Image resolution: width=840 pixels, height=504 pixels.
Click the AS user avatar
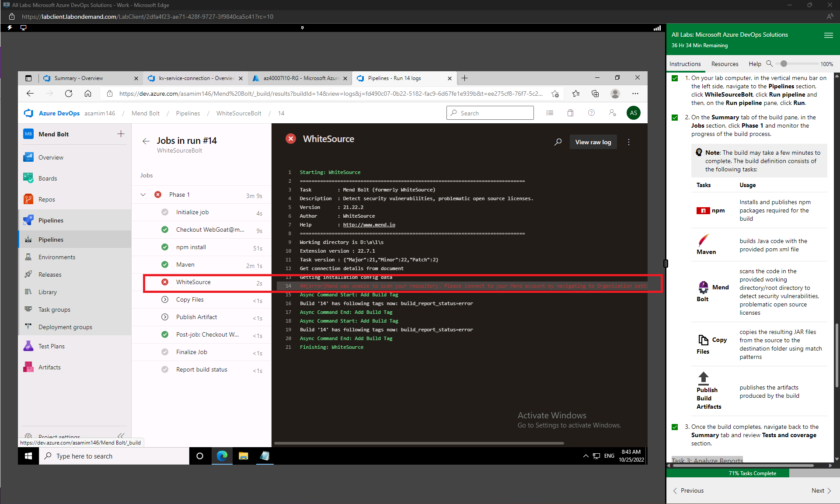(x=633, y=113)
